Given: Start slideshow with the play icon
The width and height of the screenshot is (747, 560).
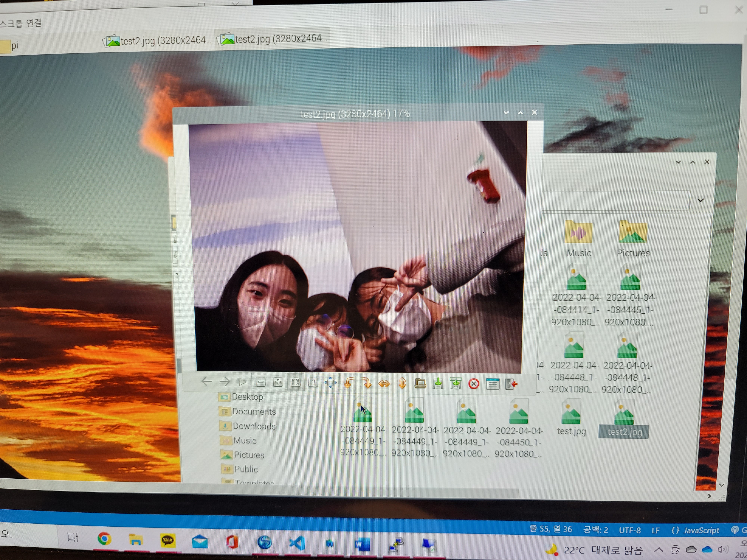Looking at the screenshot, I should 242,382.
